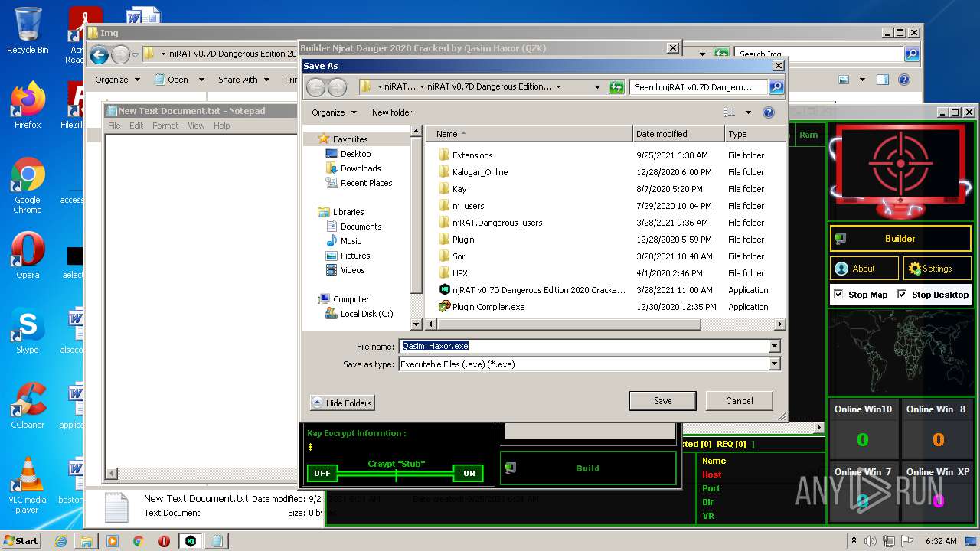Open Windows Explorer taskbar icon
The width and height of the screenshot is (980, 551).
click(x=86, y=541)
